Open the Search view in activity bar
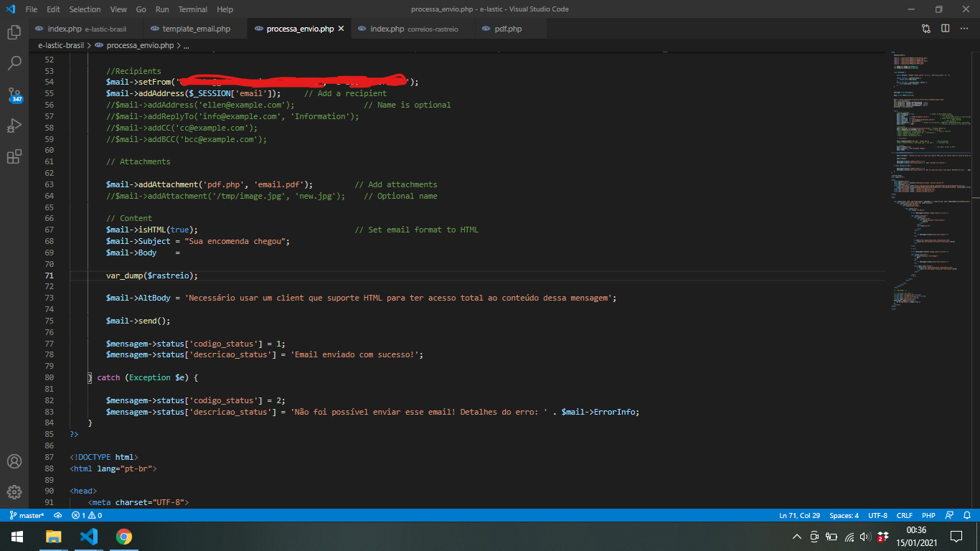The width and height of the screenshot is (980, 551). (x=14, y=63)
